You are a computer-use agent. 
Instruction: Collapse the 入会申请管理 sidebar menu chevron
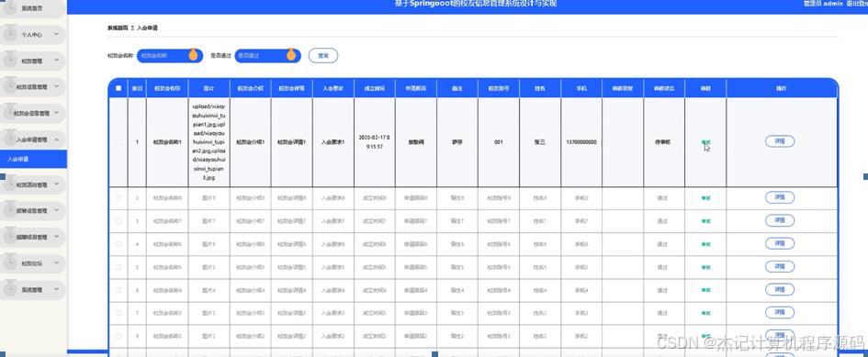(56, 139)
